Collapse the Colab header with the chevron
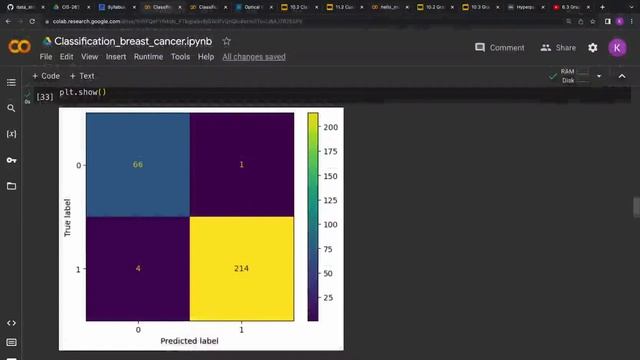The image size is (640, 360). tap(622, 76)
